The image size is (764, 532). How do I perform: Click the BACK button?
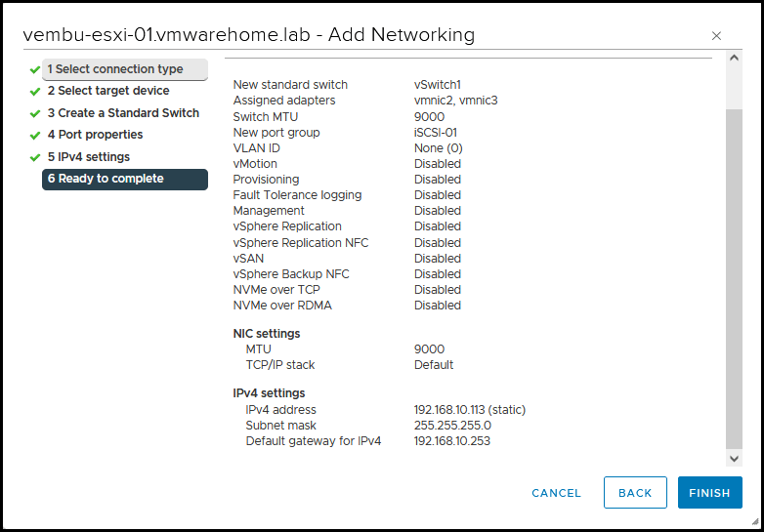coord(635,493)
